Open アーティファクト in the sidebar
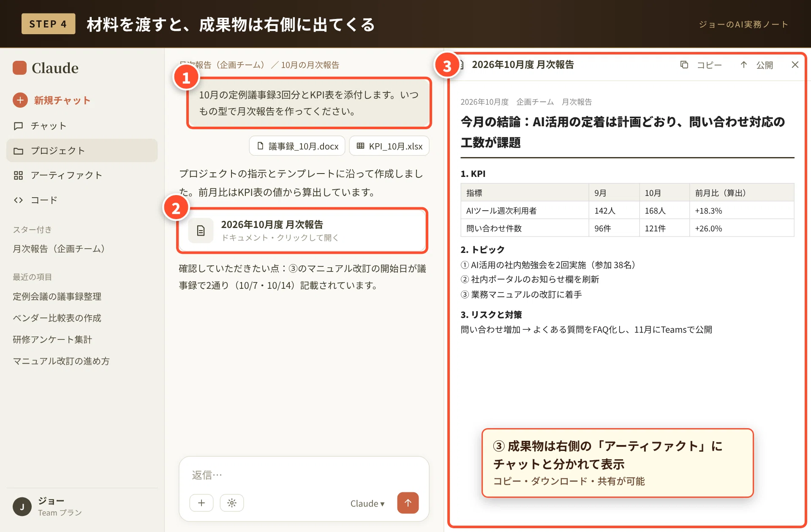 point(82,175)
